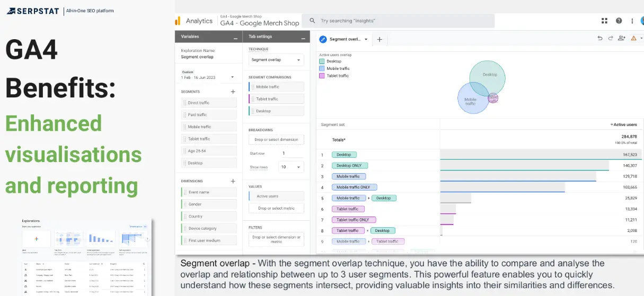Click the Tablet traffic legend color swatch
Screen dimensions: 644x296
pos(322,76)
